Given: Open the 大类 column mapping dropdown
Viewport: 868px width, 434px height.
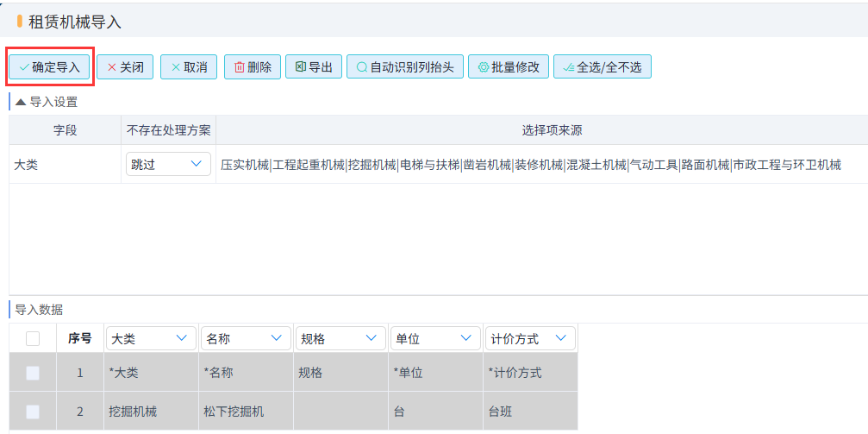Looking at the screenshot, I should click(x=151, y=339).
